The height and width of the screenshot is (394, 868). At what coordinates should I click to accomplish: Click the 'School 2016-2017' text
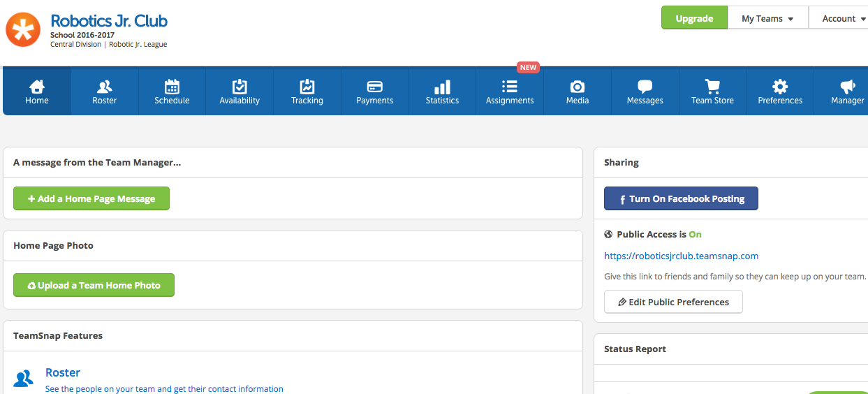point(82,35)
